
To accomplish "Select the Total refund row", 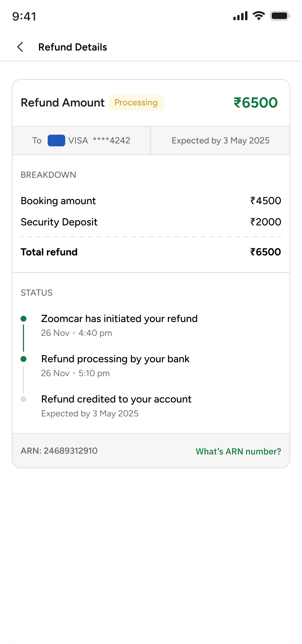I will coord(151,252).
